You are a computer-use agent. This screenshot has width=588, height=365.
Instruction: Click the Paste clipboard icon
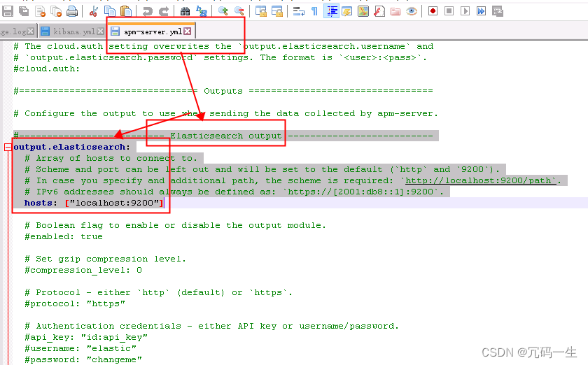126,12
